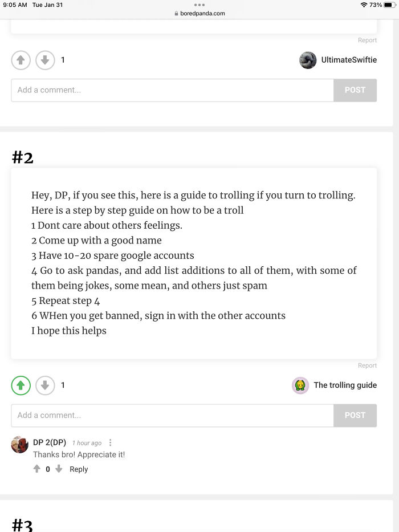The width and height of the screenshot is (399, 532).
Task: Downvote the #2 trolling guide post
Action: pos(45,385)
